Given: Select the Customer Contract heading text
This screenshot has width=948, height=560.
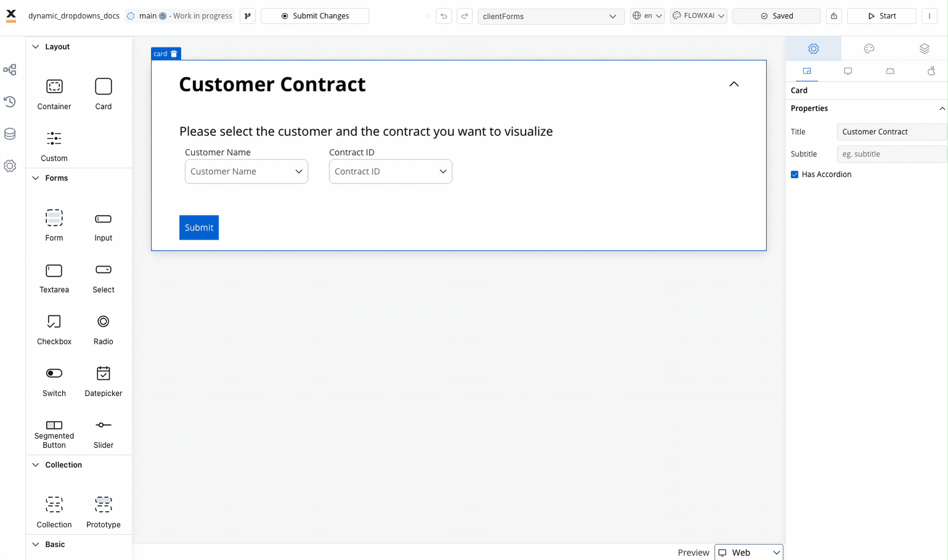Looking at the screenshot, I should [x=272, y=84].
